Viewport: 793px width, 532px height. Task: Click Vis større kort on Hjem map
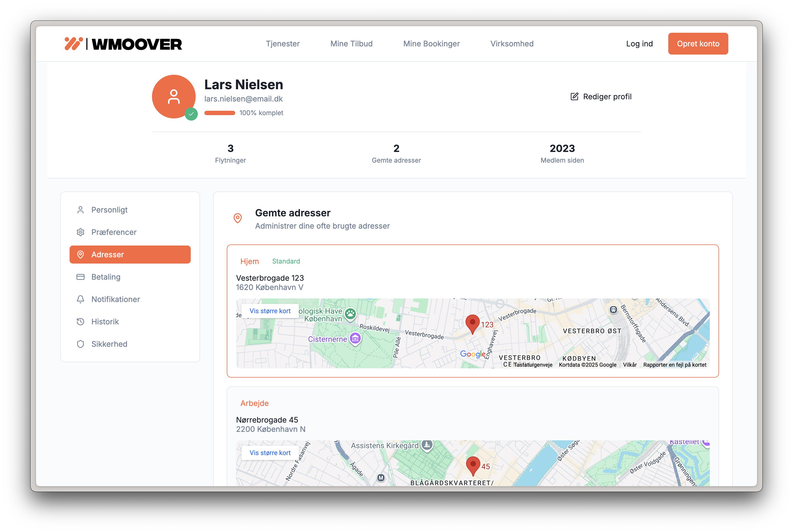[270, 311]
